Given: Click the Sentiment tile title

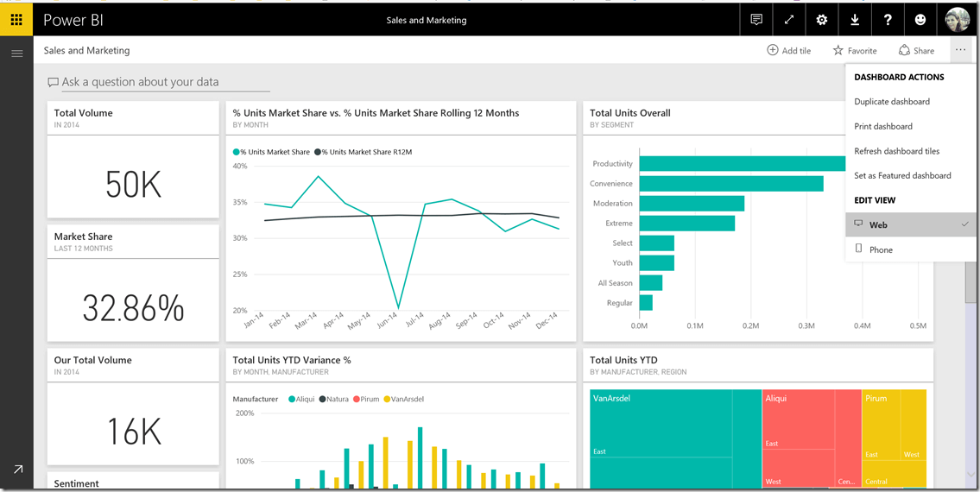Looking at the screenshot, I should 76,483.
